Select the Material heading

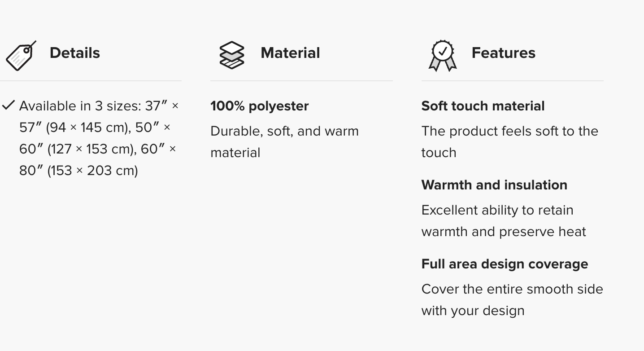pos(290,53)
